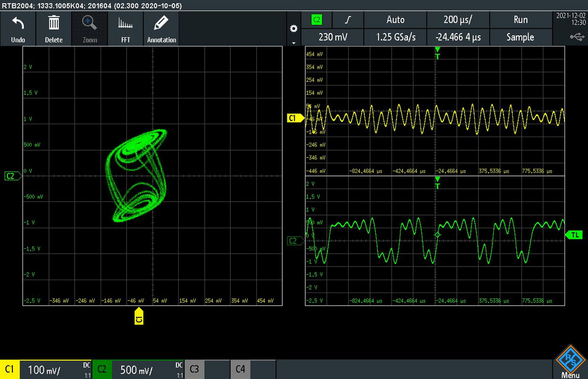
Task: Click the green C2 waveform trace
Action: [x=435, y=240]
